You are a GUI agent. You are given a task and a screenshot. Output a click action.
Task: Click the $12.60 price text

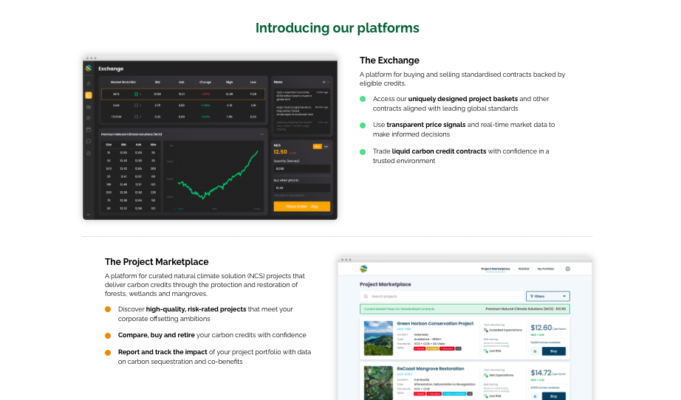541,327
